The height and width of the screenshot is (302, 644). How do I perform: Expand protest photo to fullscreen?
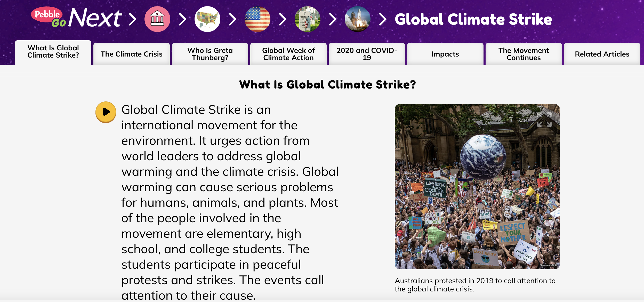click(544, 120)
